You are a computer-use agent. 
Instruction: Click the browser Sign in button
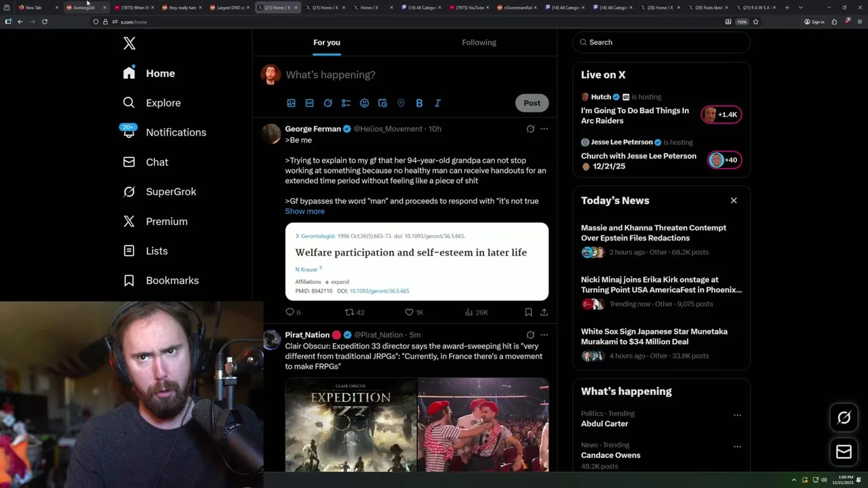[814, 22]
